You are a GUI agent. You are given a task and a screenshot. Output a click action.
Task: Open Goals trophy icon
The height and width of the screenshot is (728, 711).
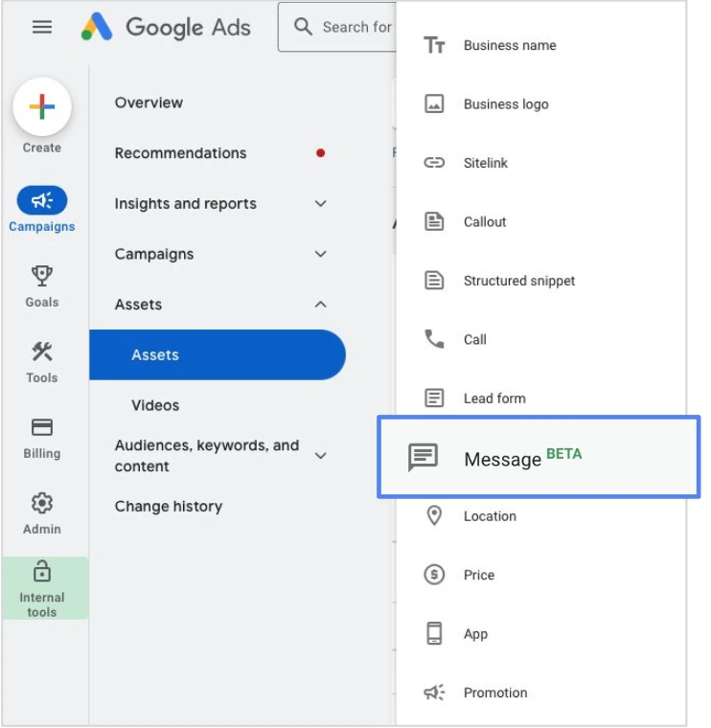click(x=42, y=276)
